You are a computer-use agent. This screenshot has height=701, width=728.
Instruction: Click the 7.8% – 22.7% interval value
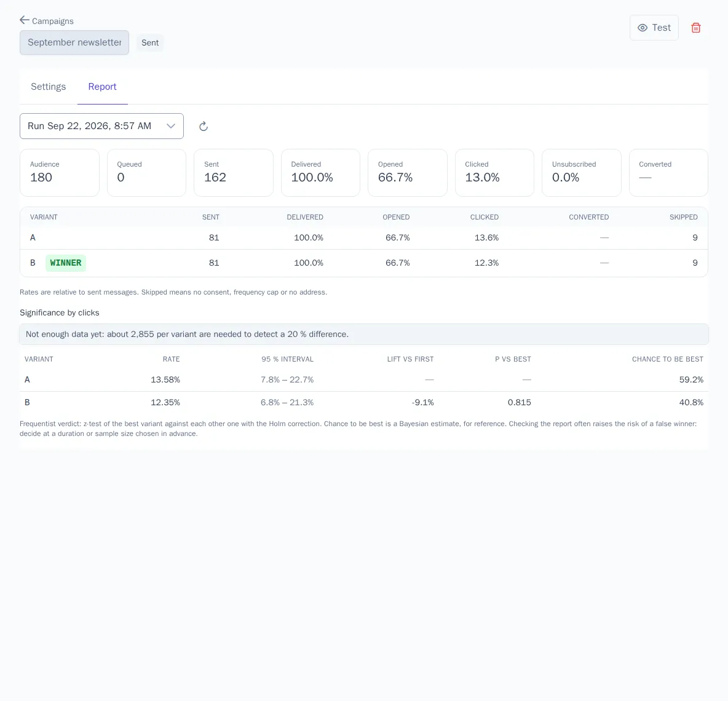coord(287,380)
